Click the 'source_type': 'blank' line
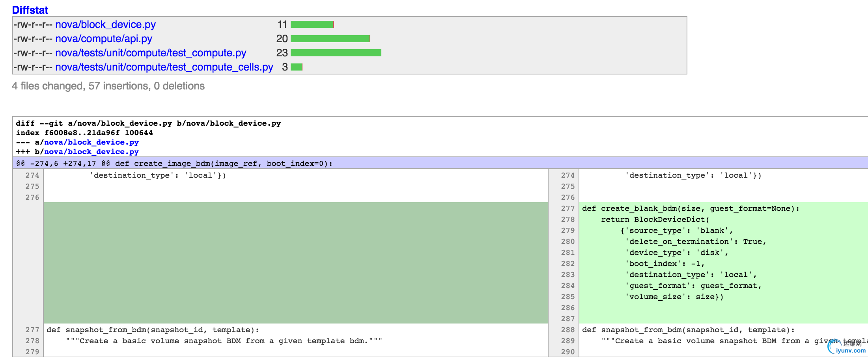The height and width of the screenshot is (357, 868). coord(677,231)
